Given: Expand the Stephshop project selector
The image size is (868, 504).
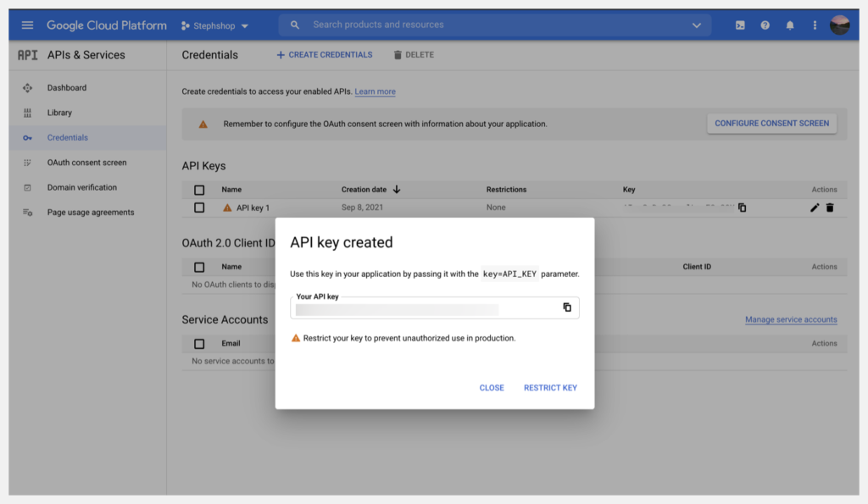Looking at the screenshot, I should (214, 25).
